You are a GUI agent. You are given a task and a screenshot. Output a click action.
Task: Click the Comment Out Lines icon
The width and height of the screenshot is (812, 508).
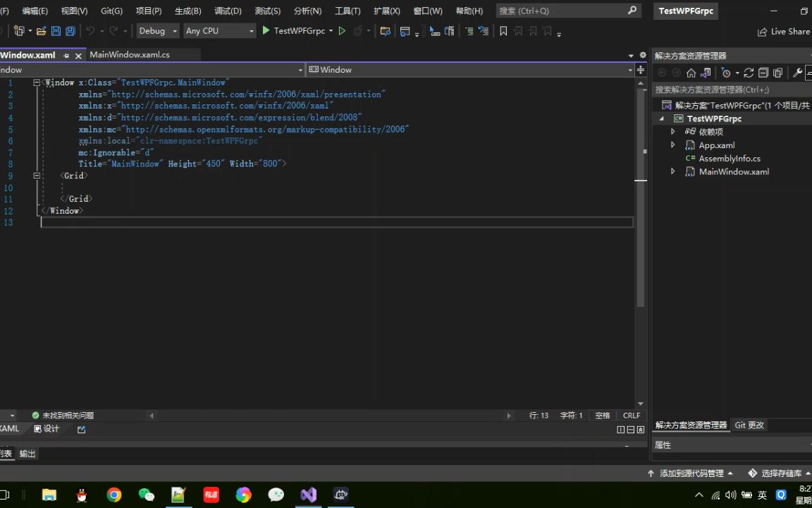click(x=469, y=31)
